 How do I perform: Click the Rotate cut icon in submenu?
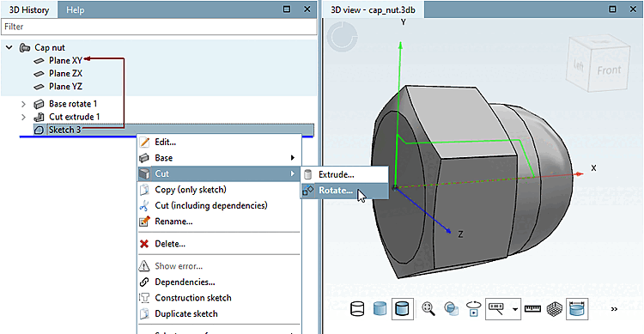(308, 191)
